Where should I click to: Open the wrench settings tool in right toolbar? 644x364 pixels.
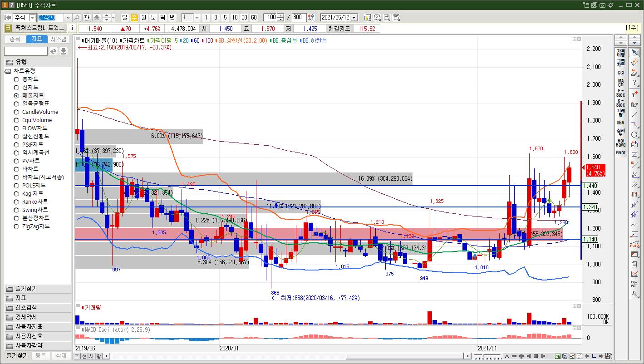click(634, 294)
